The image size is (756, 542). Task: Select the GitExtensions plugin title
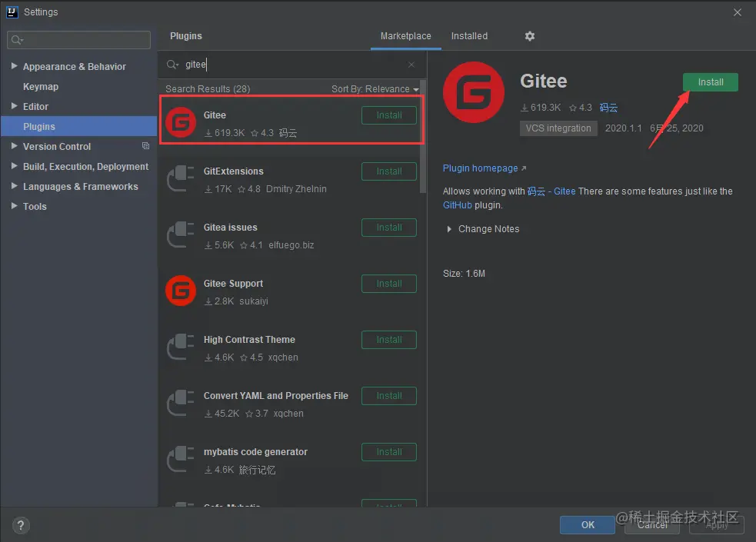point(233,171)
